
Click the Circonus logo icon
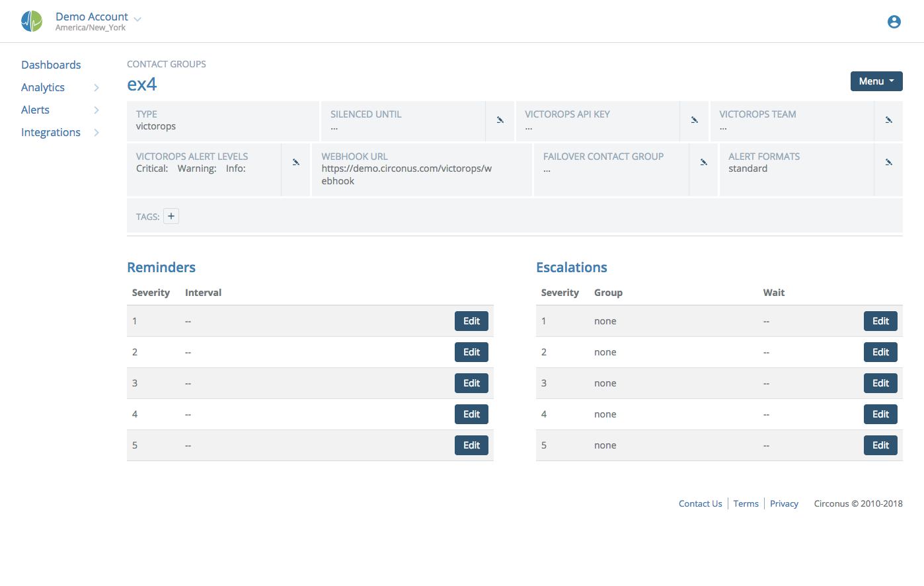[x=32, y=21]
